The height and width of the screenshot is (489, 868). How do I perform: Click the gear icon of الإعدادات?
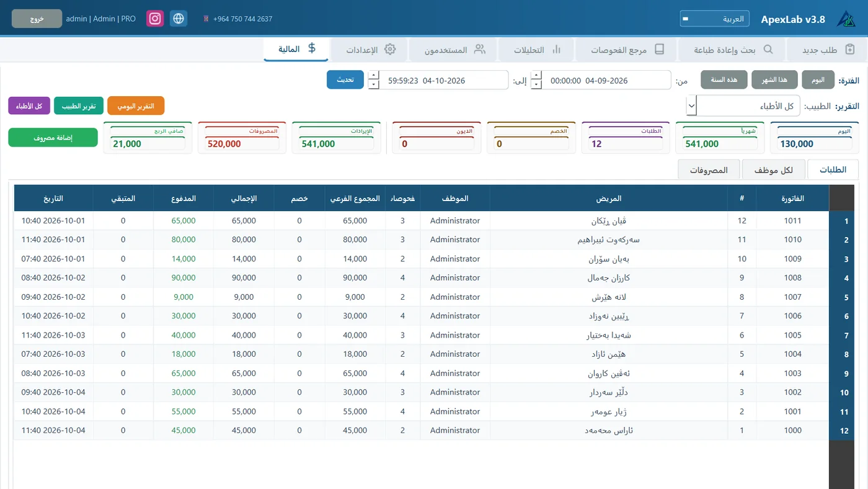390,49
